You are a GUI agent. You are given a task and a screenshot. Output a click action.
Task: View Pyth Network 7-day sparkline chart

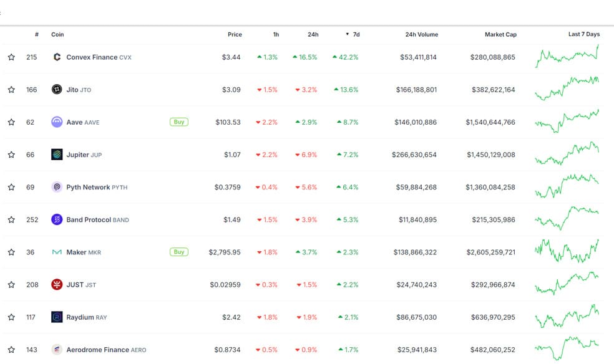pyautogui.click(x=567, y=186)
